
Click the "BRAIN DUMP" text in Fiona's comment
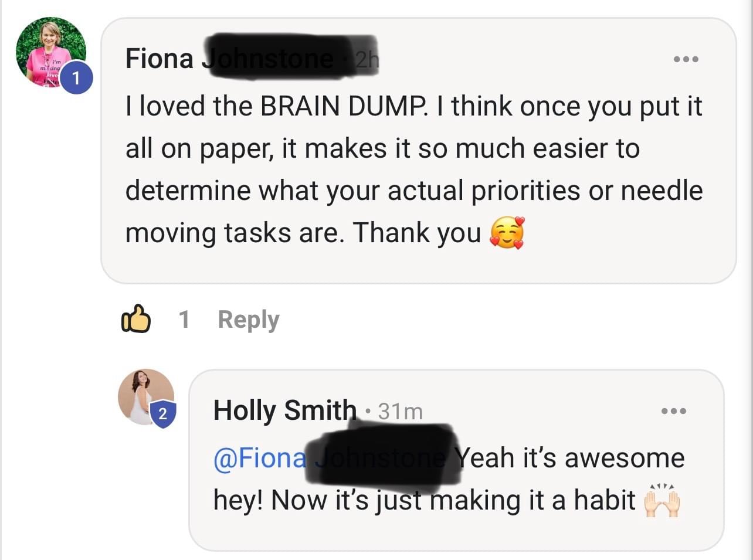pos(340,107)
